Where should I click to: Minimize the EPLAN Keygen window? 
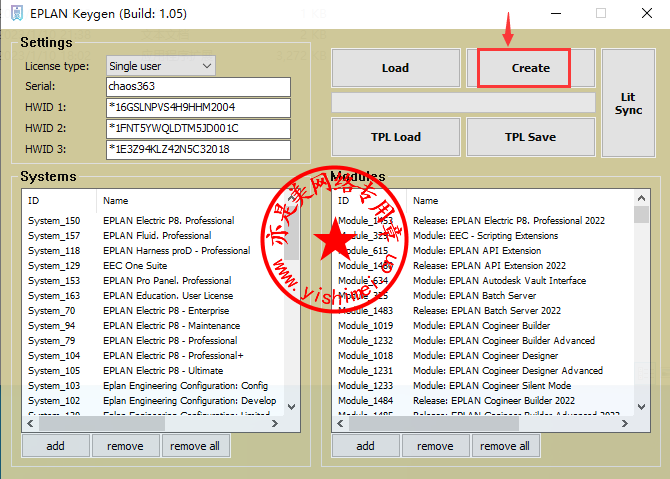coord(556,13)
